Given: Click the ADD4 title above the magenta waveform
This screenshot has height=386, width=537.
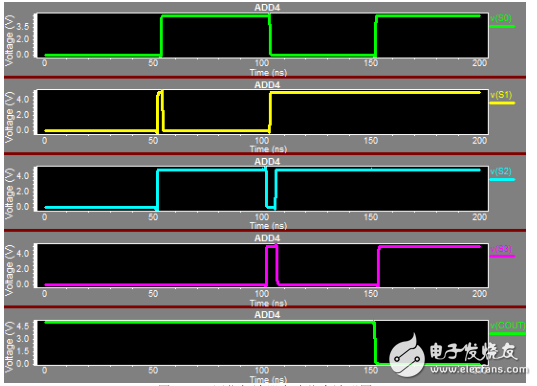Looking at the screenshot, I should tap(267, 238).
